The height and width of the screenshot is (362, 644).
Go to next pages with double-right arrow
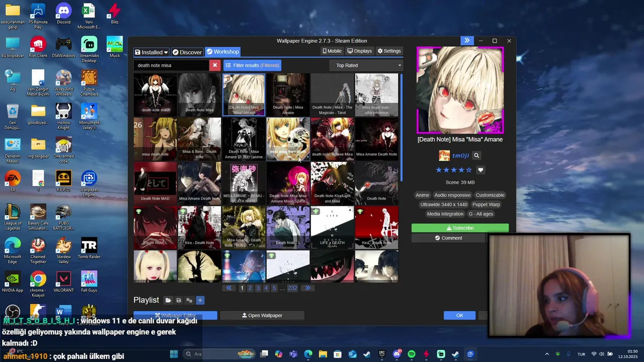(x=307, y=288)
